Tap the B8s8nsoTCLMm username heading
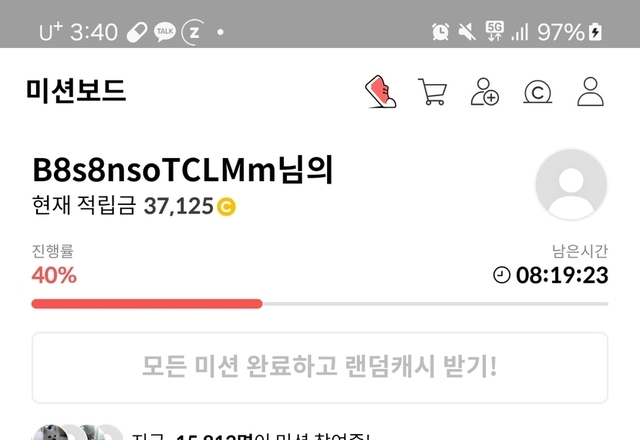The image size is (640, 440). click(x=183, y=169)
